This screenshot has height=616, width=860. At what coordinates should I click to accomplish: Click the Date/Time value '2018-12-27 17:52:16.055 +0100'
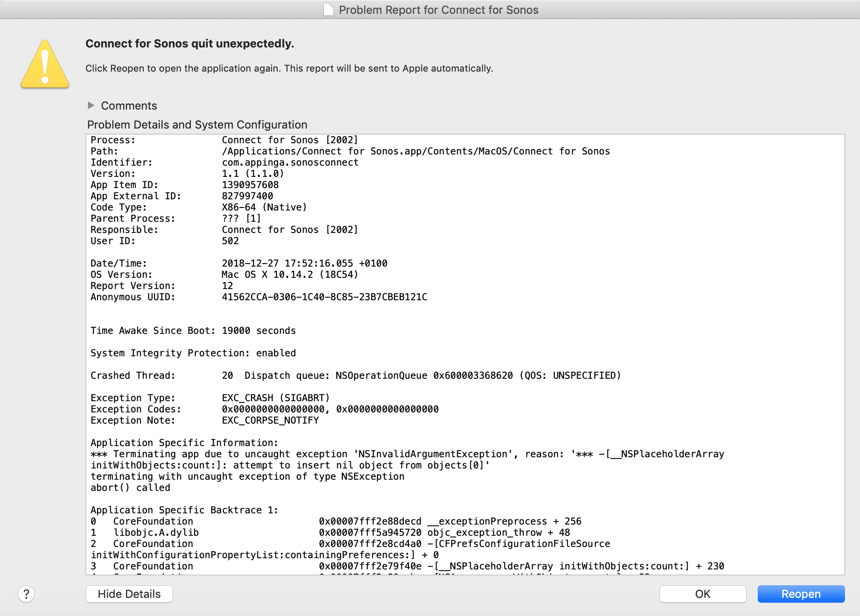coord(304,263)
